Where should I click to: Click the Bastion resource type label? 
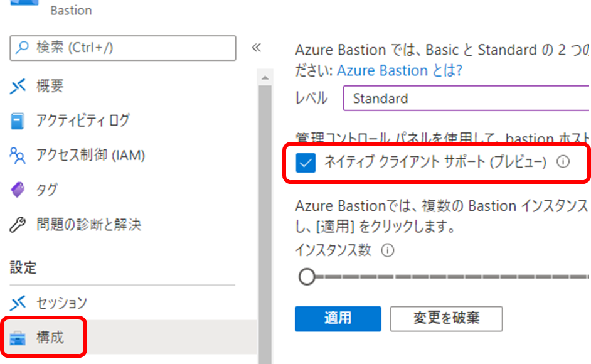click(x=71, y=10)
